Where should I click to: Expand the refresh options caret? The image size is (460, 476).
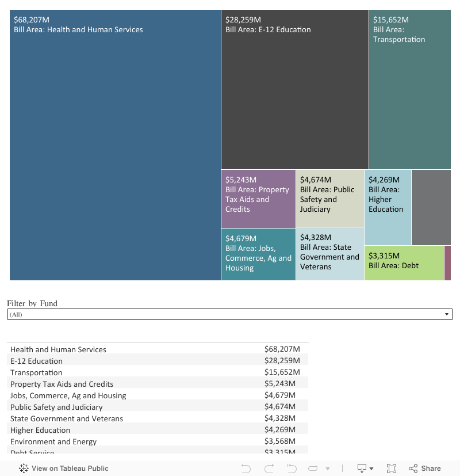coord(327,469)
